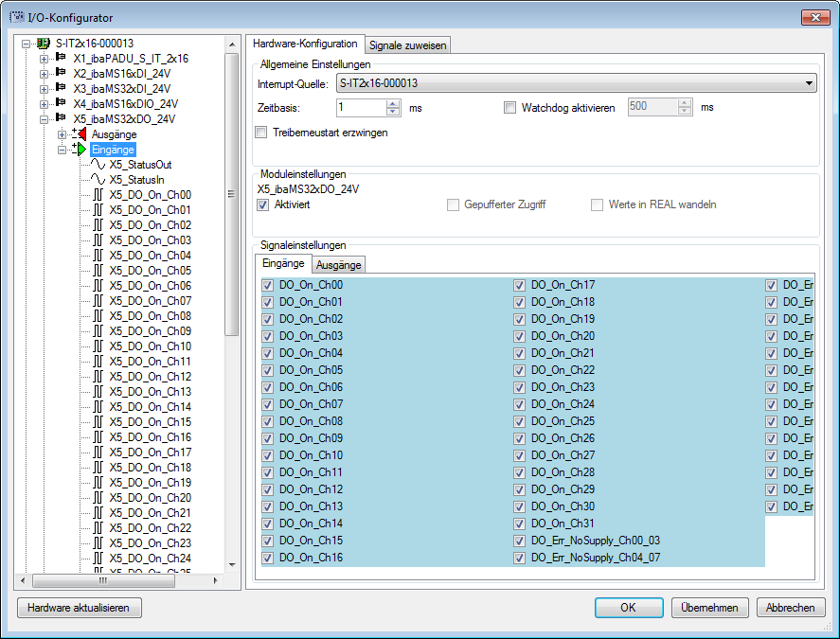Click the Hardware aktualisieren button

point(79,608)
